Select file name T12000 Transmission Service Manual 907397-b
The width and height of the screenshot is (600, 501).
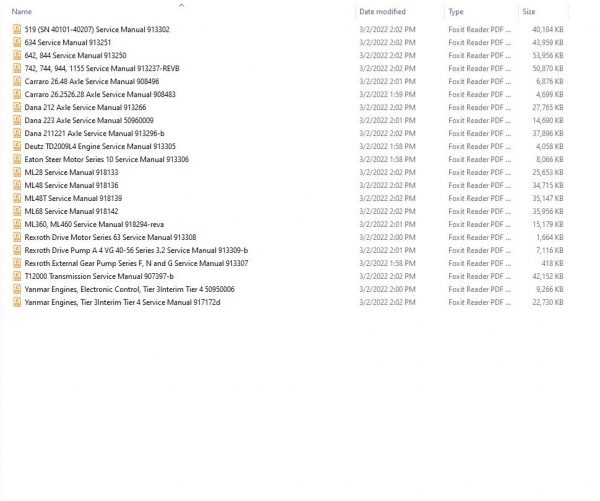(x=99, y=277)
